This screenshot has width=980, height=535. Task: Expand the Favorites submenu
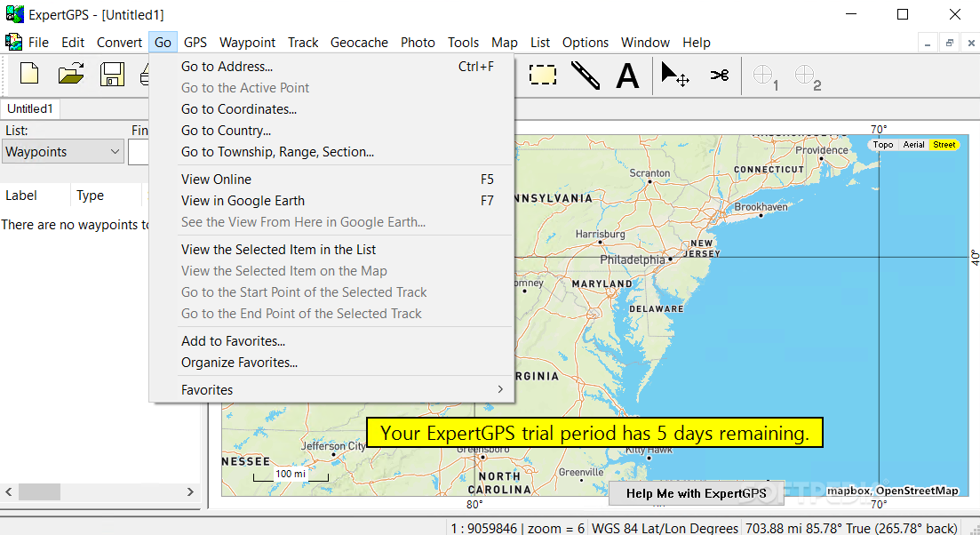click(x=331, y=390)
